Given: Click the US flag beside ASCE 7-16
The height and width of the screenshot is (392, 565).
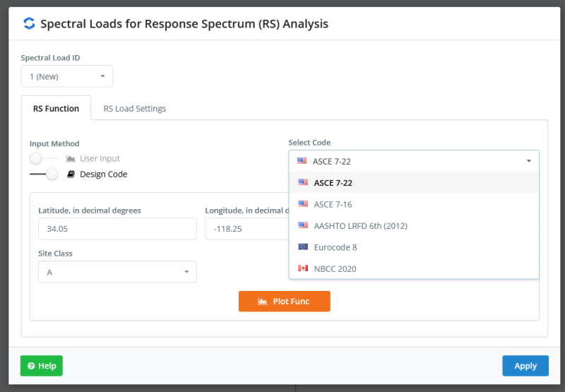Looking at the screenshot, I should point(303,204).
